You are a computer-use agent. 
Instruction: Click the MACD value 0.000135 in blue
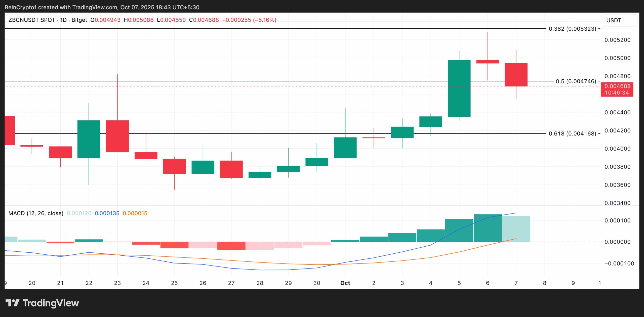pyautogui.click(x=107, y=213)
